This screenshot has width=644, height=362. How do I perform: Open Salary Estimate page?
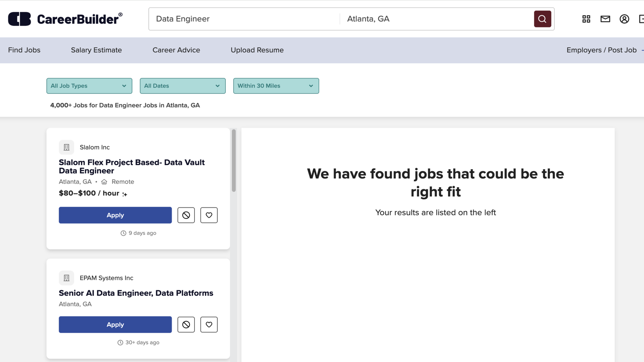coord(96,50)
